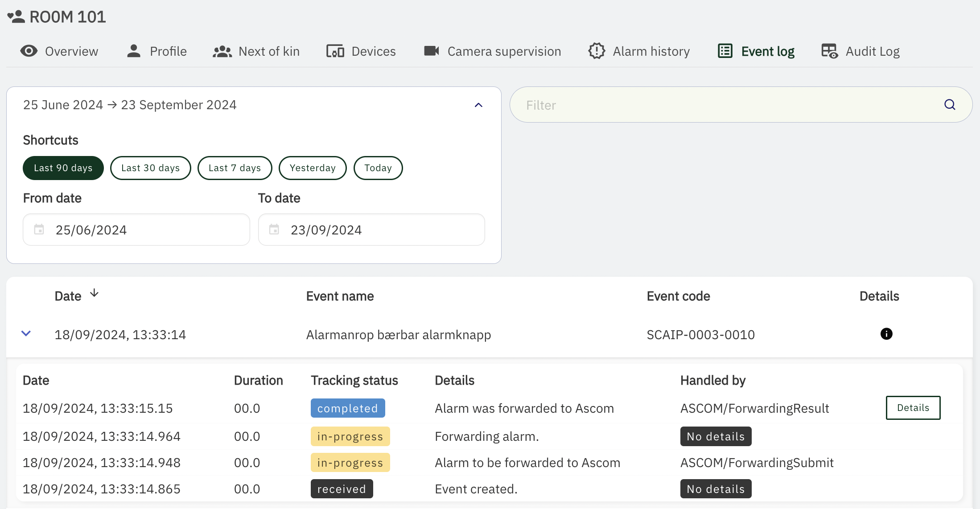
Task: Click No details badge in Forwarding alarm row
Action: (716, 436)
